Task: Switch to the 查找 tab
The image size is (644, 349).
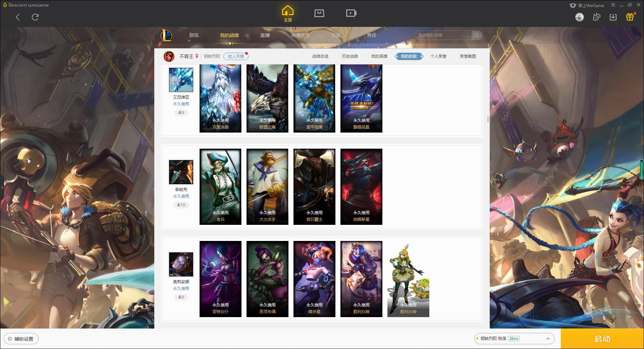Action: pyautogui.click(x=372, y=35)
